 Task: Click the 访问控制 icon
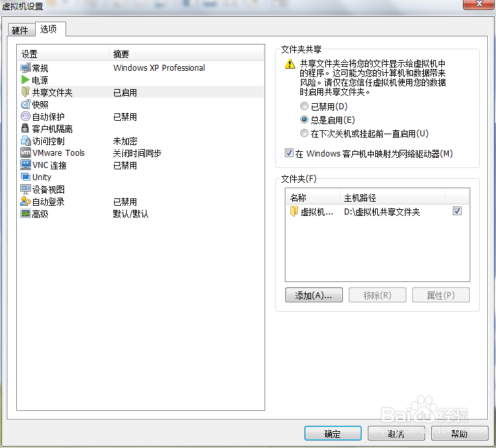26,140
